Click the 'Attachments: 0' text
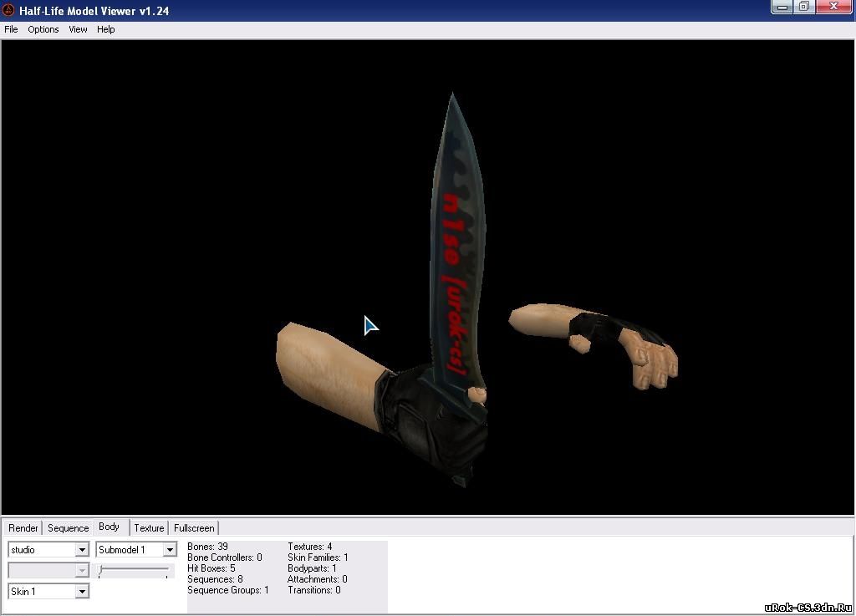 317,579
